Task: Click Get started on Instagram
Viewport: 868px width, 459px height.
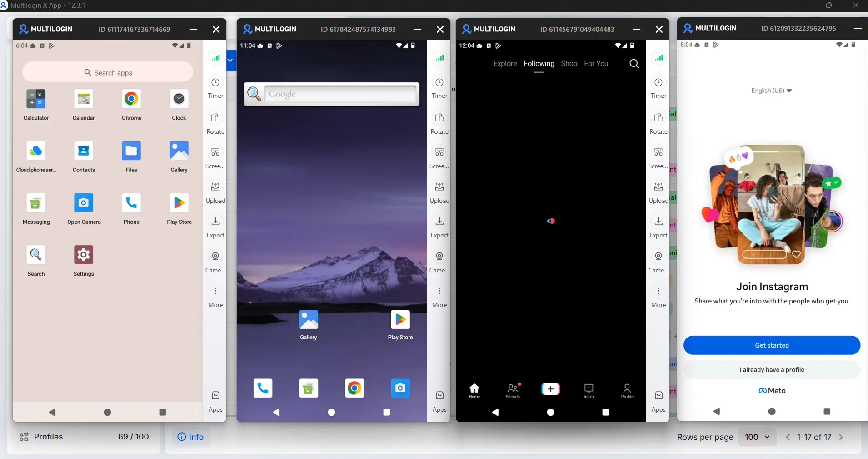Action: (772, 345)
